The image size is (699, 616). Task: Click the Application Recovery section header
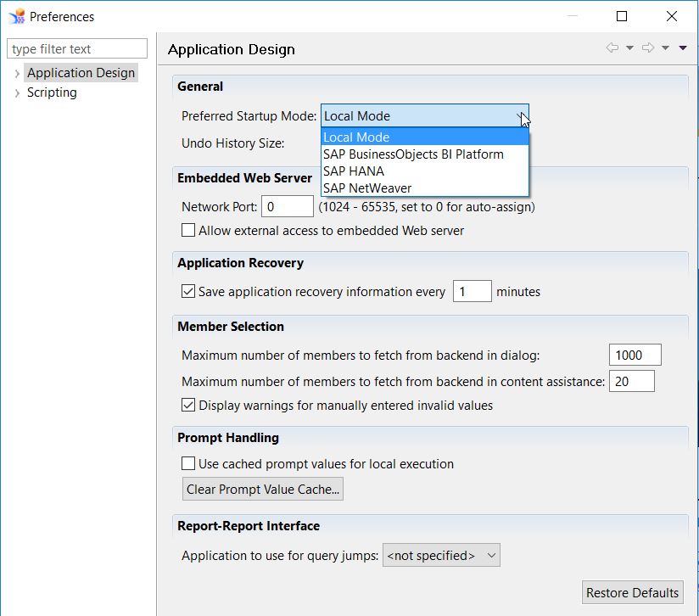coord(240,263)
